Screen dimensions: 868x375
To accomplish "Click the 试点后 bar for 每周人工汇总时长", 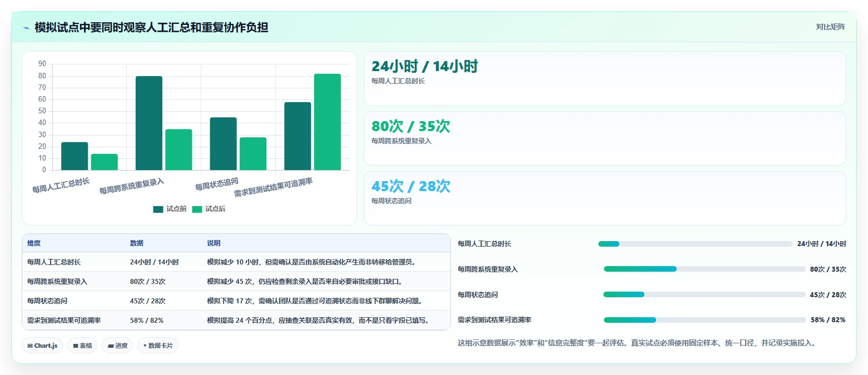I will (x=105, y=162).
